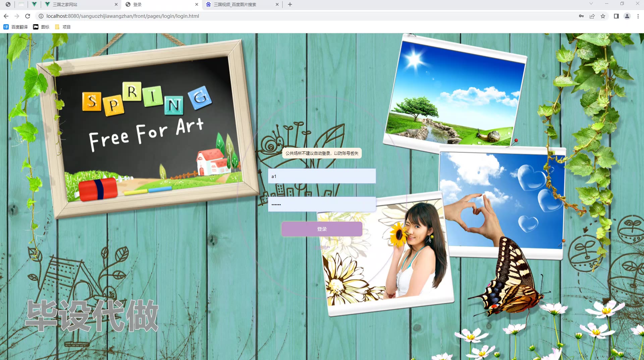Click the 注册用户 register link
Screen dimensions: 644x360
pos(322,248)
